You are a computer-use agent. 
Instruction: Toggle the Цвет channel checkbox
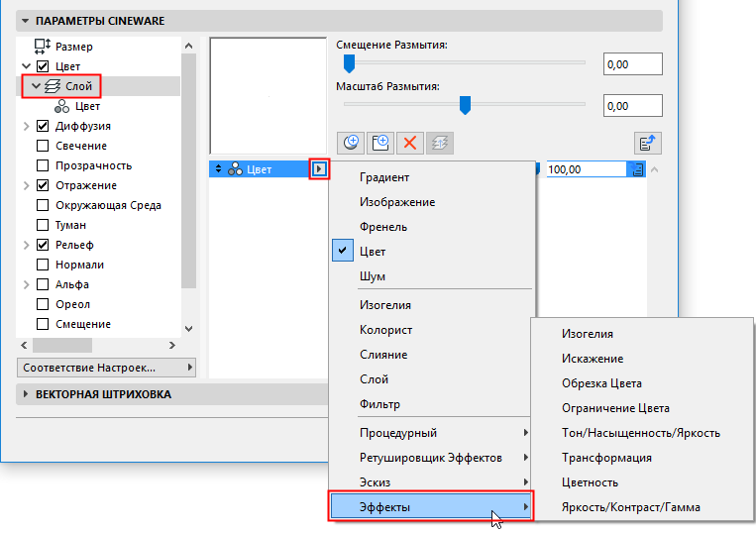tap(43, 66)
